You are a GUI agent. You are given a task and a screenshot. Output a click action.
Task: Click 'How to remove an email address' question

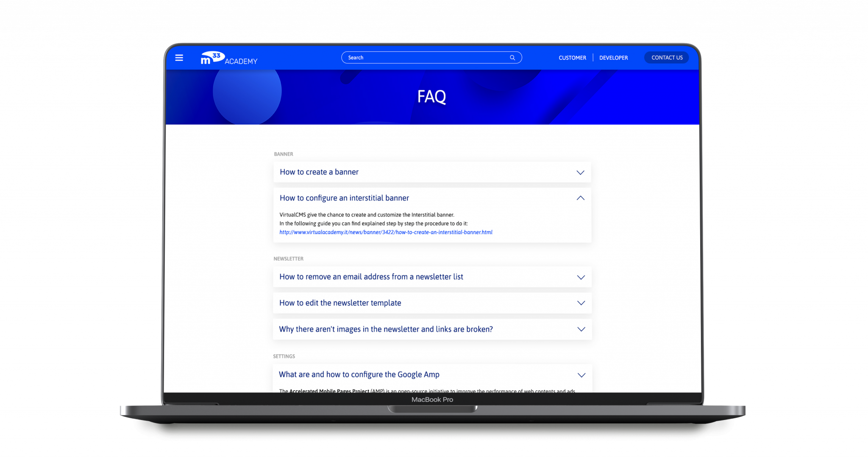point(371,277)
